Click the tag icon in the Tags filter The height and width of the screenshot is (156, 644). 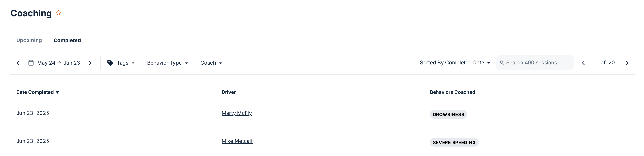(110, 63)
